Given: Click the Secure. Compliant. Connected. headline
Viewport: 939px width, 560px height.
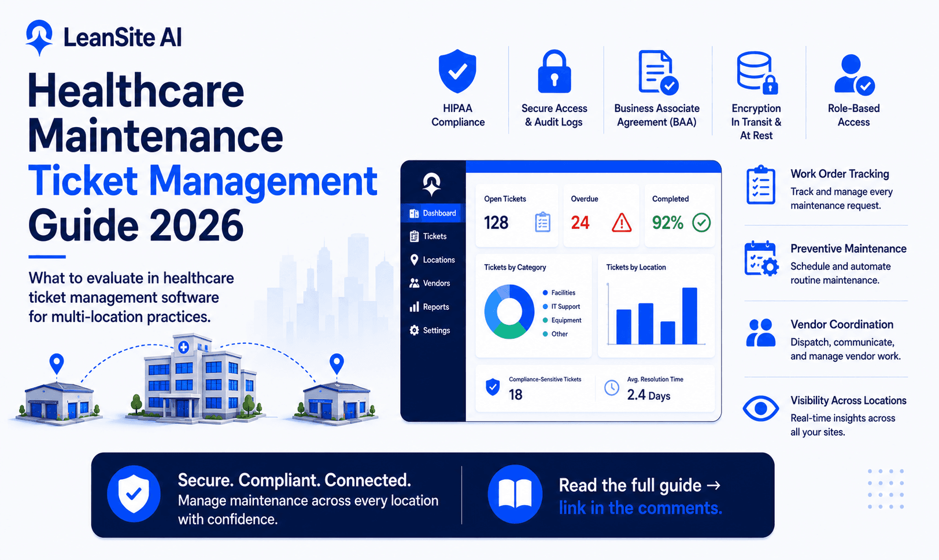Looking at the screenshot, I should (x=294, y=480).
